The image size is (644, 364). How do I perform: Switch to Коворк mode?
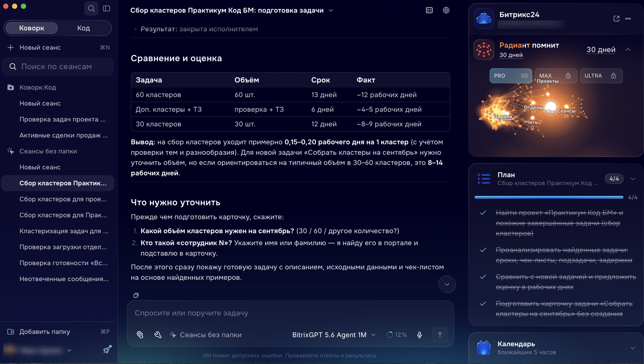[32, 28]
